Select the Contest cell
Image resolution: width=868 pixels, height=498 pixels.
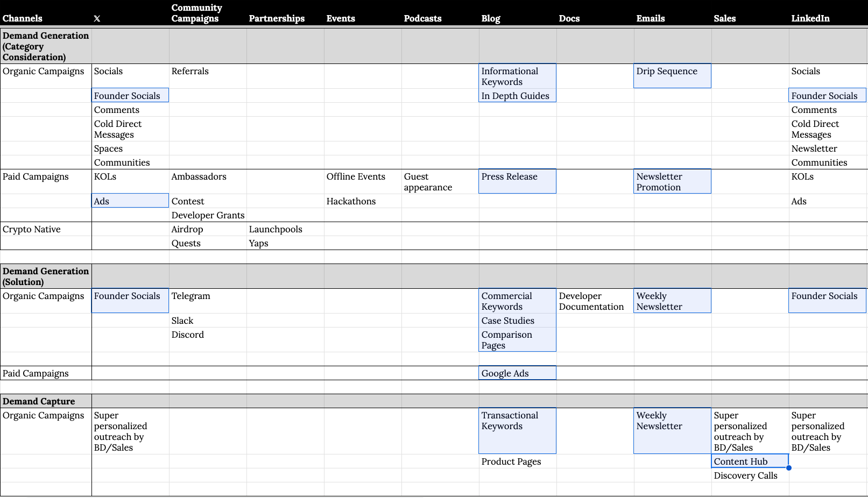208,201
